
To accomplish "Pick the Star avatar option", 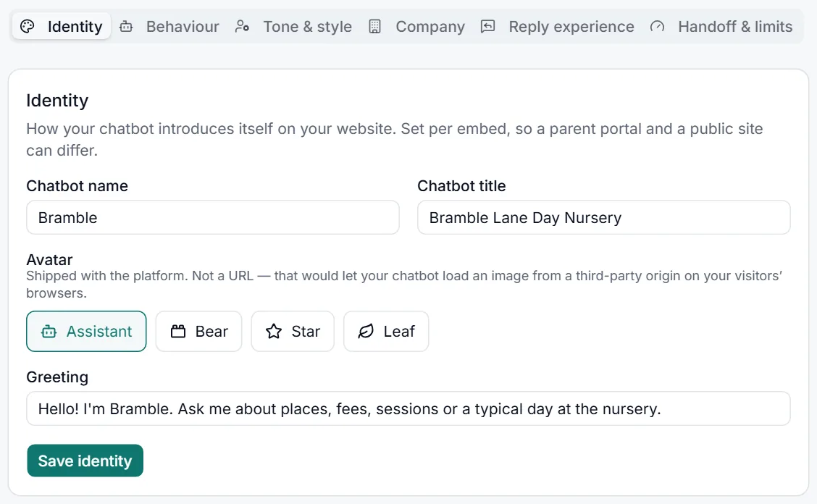I will point(293,332).
